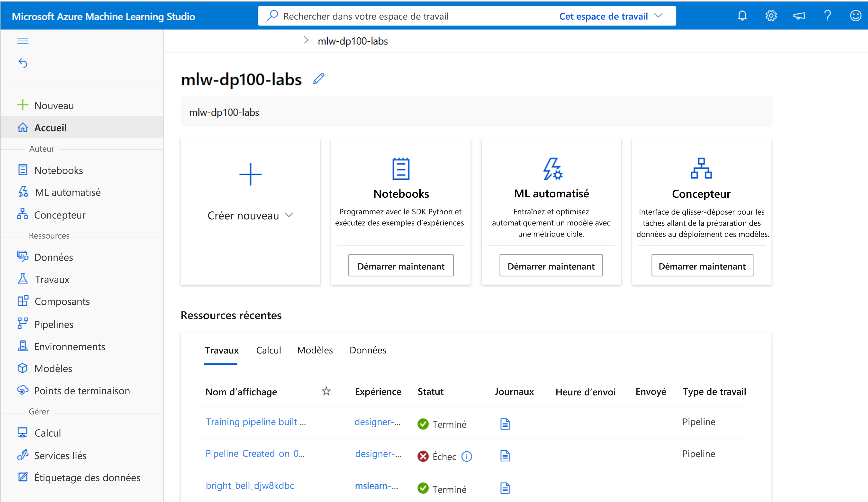Open designer experiment link in first row
This screenshot has height=502, width=868.
[378, 422]
